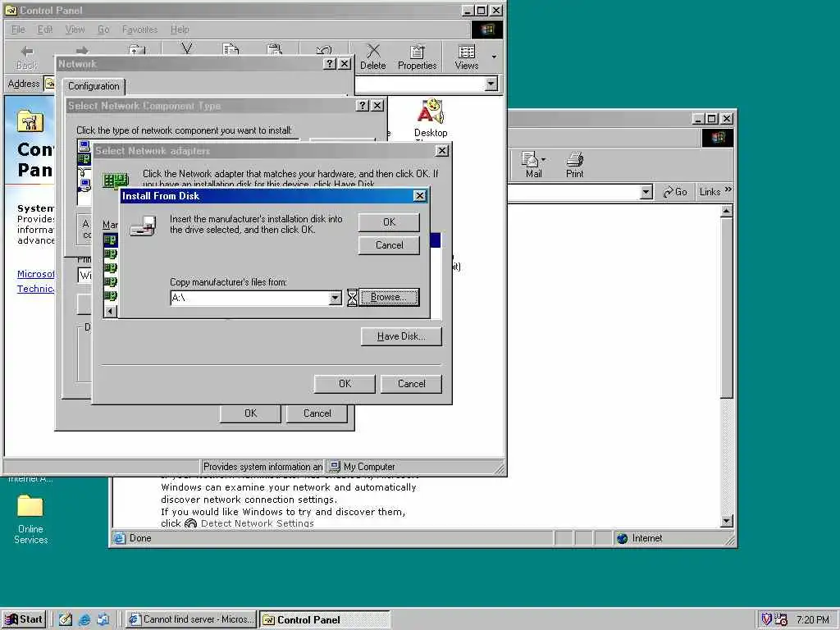
Task: Open the Edit menu in Control Panel
Action: pyautogui.click(x=45, y=30)
